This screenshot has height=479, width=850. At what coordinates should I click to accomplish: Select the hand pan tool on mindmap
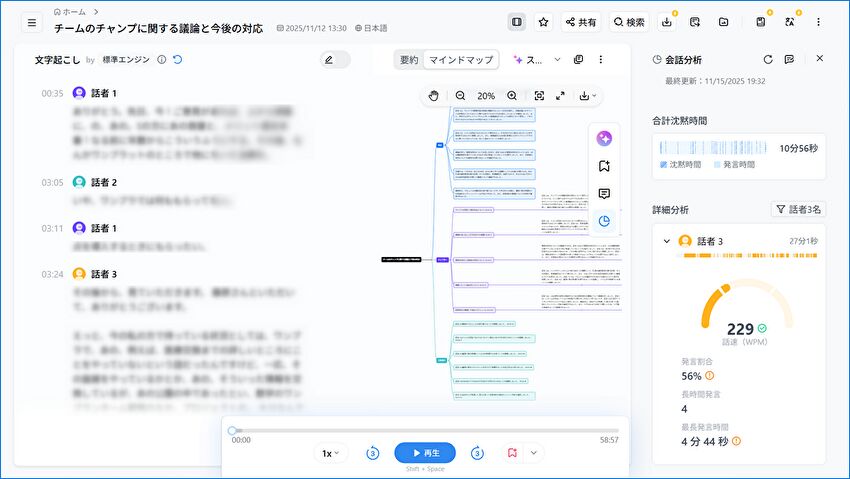coord(434,95)
